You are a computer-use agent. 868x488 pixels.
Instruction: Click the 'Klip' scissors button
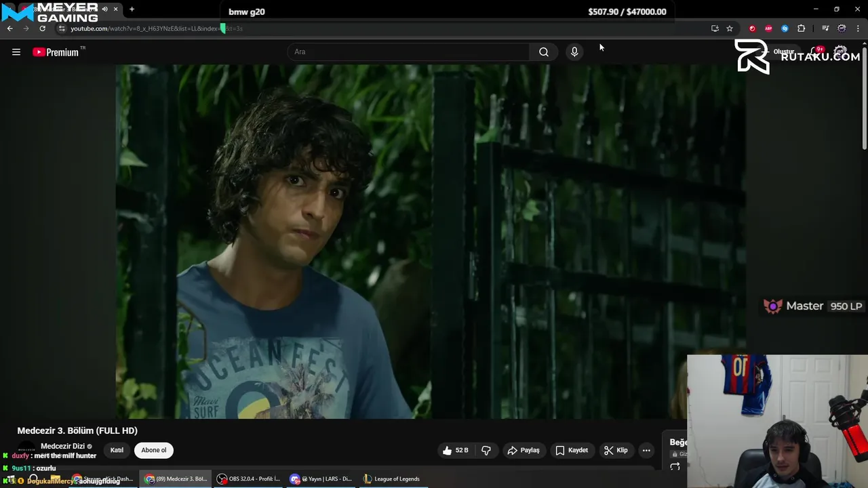click(616, 450)
